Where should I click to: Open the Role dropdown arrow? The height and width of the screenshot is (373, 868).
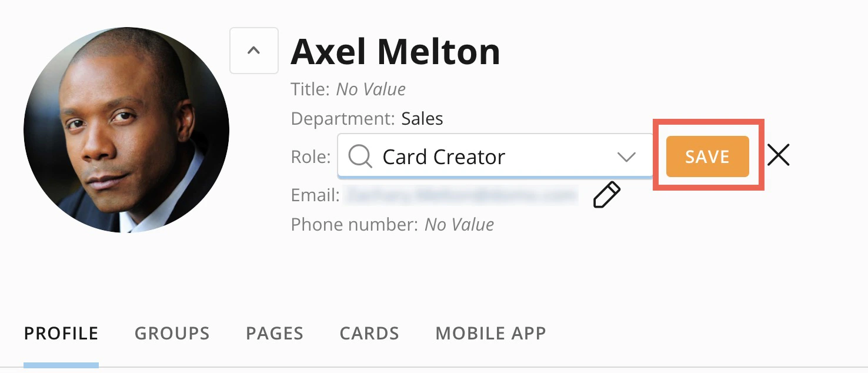tap(626, 157)
